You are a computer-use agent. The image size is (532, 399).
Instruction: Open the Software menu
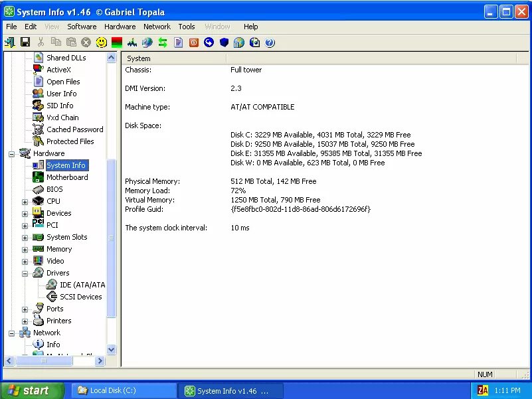tap(82, 27)
